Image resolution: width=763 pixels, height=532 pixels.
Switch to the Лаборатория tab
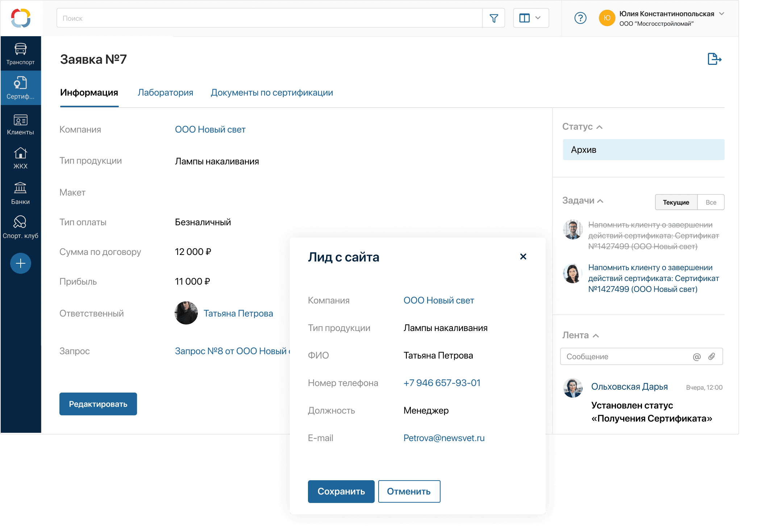[165, 93]
